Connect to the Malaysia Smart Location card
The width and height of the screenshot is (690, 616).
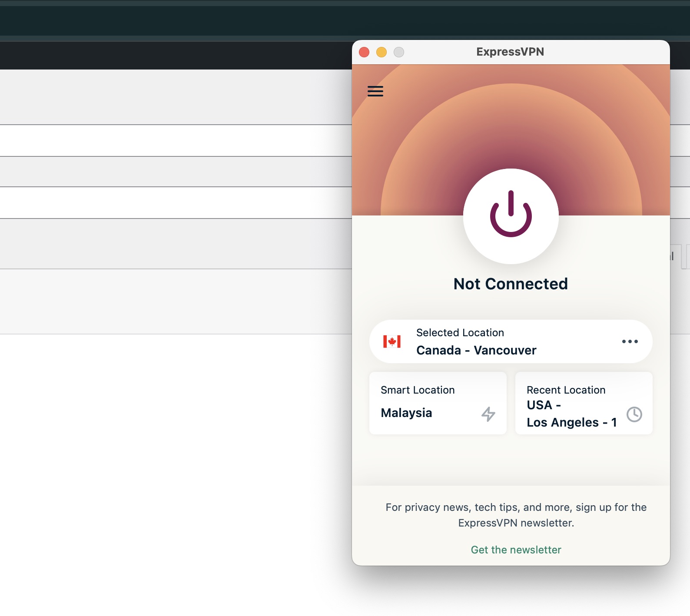[438, 403]
